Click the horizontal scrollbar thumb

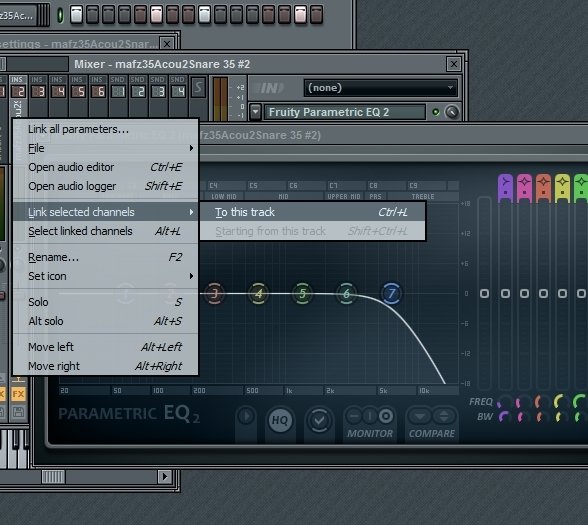(x=53, y=477)
